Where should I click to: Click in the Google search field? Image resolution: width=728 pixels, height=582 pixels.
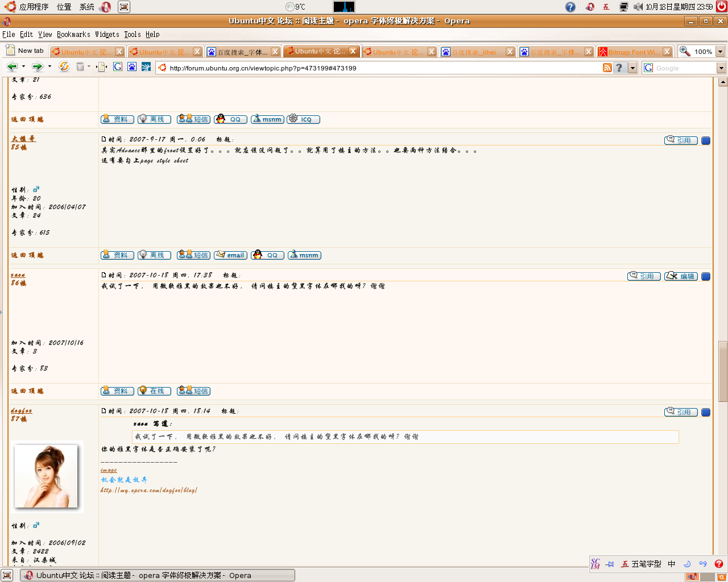click(684, 68)
